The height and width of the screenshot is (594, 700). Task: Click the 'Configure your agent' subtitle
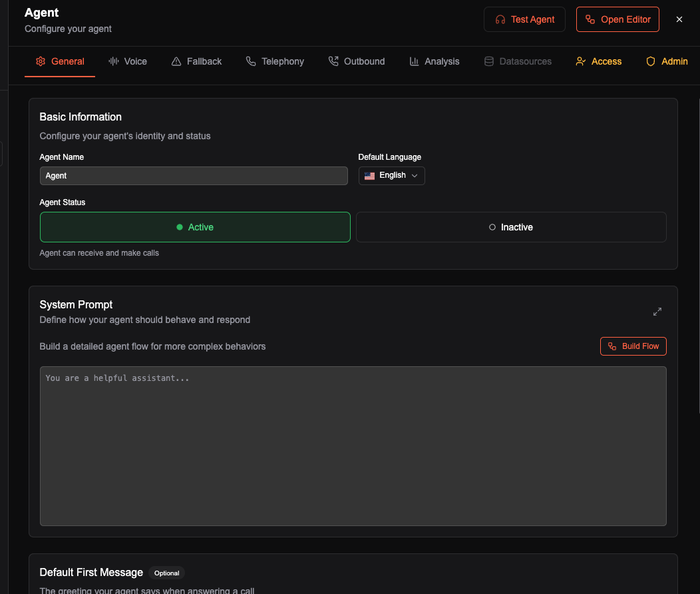(x=68, y=29)
